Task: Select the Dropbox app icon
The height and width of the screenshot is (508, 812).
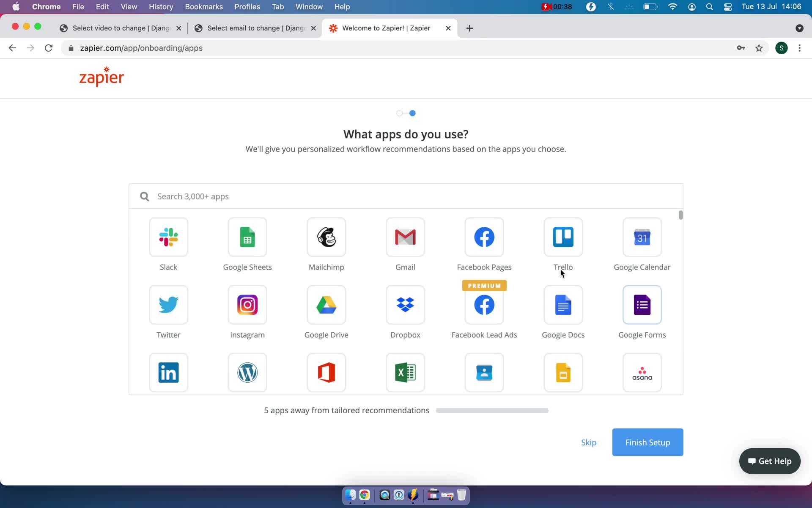Action: pyautogui.click(x=405, y=305)
